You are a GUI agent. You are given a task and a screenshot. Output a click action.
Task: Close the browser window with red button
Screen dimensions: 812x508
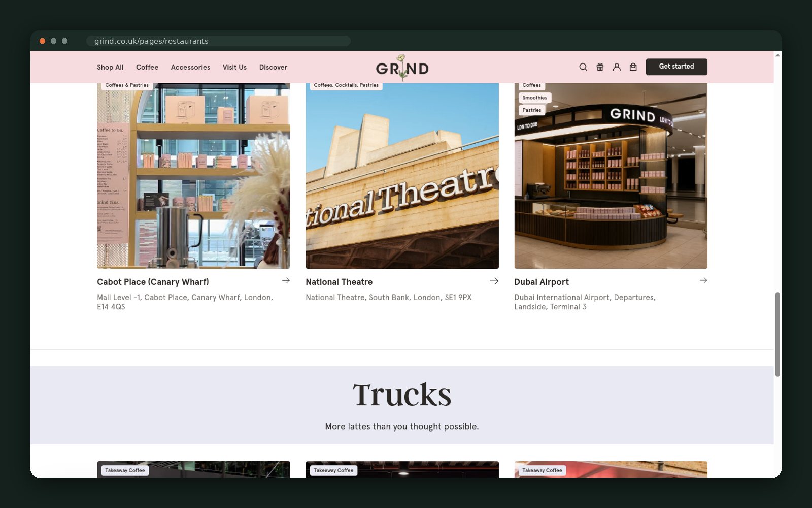(x=43, y=41)
